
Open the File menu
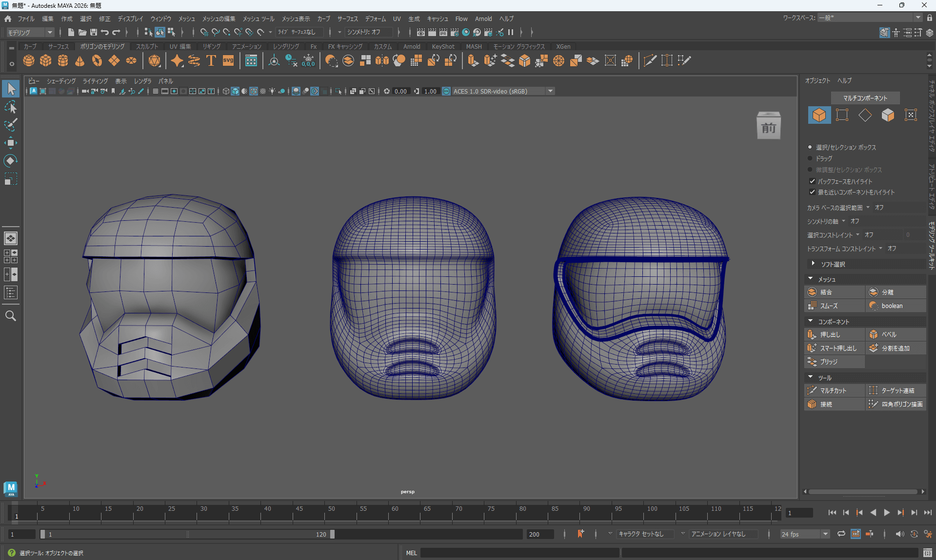coord(26,19)
